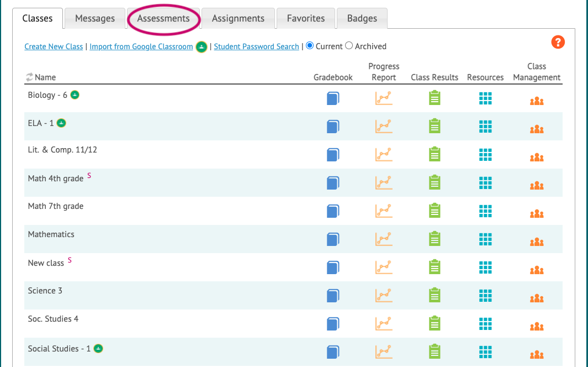The height and width of the screenshot is (367, 588).
Task: Click Import from Google Classroom link
Action: (x=141, y=46)
